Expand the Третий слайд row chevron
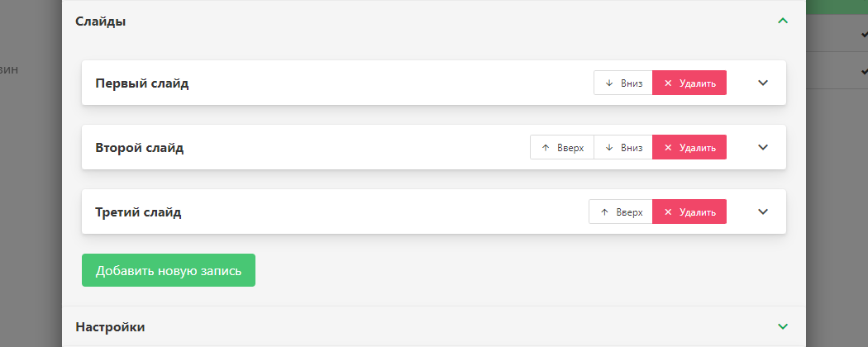The width and height of the screenshot is (868, 347). click(763, 212)
